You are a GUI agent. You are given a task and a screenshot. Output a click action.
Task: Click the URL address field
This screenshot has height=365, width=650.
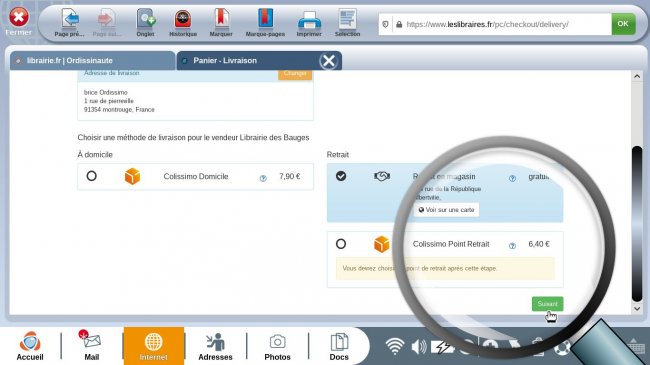(502, 24)
